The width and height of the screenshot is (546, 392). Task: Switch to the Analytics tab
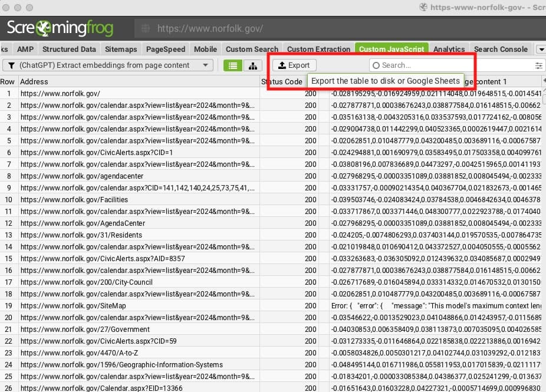449,49
